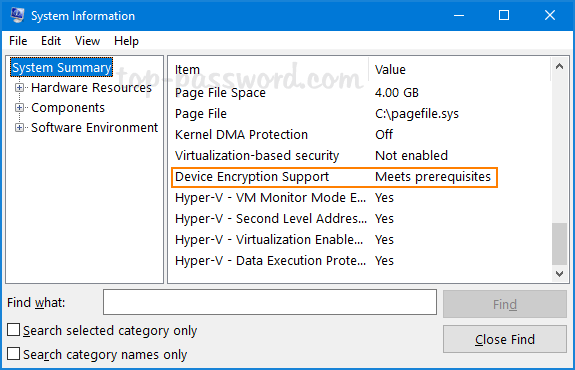Expand the Hardware Resources tree node
The image size is (575, 370).
19,88
